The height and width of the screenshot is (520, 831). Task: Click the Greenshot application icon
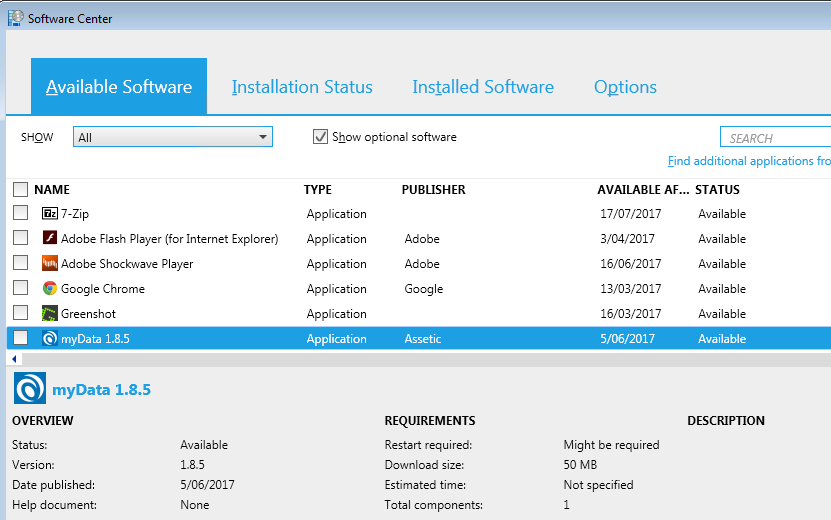coord(50,313)
